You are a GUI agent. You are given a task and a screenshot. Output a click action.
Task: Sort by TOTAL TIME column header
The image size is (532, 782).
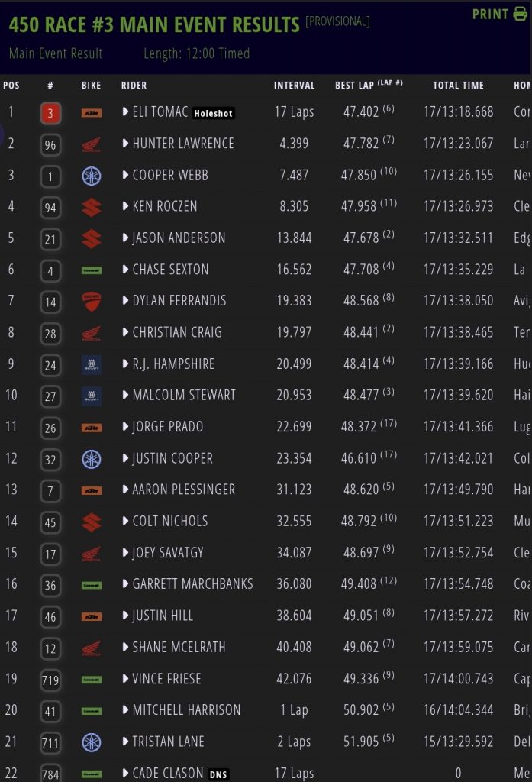click(458, 85)
